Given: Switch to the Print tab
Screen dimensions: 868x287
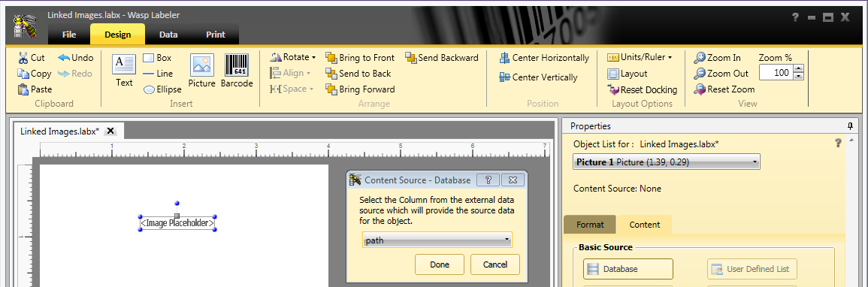Looking at the screenshot, I should pyautogui.click(x=216, y=35).
